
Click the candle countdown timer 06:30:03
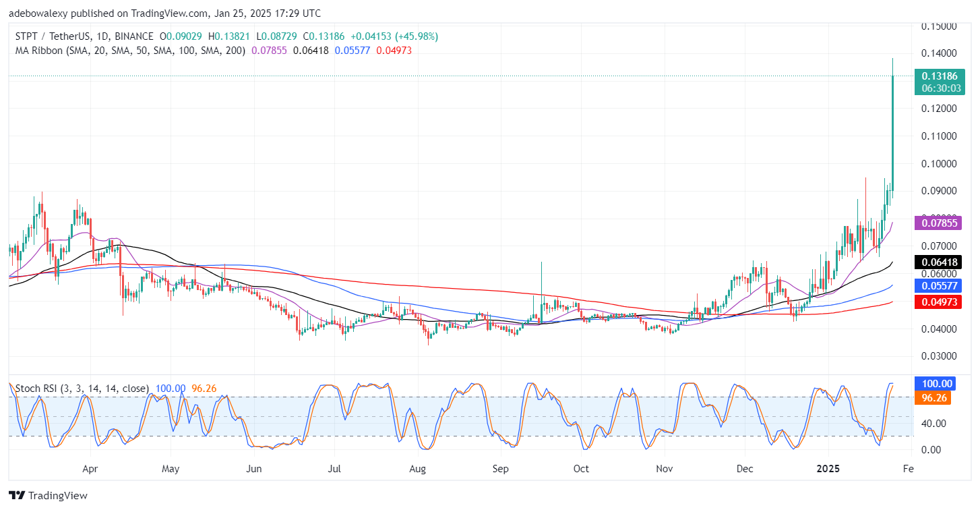[940, 89]
